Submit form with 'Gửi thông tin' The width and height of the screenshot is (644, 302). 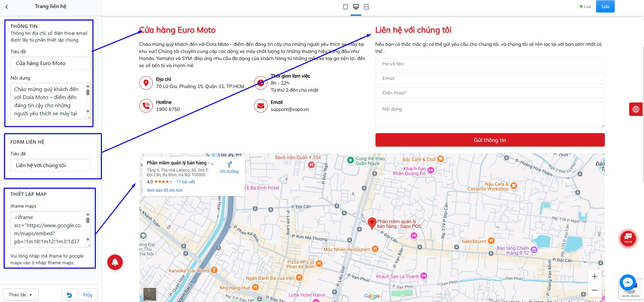pyautogui.click(x=490, y=140)
